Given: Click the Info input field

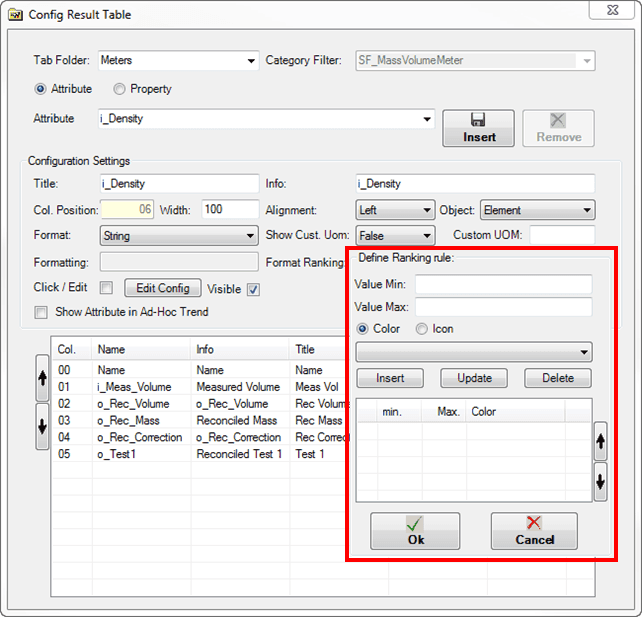Looking at the screenshot, I should (x=475, y=183).
